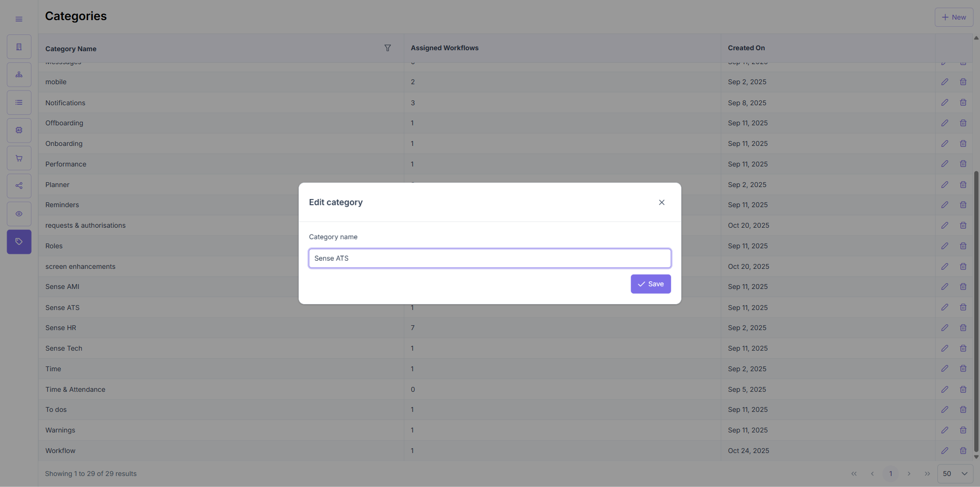Open the building icon in the sidebar
Viewport: 980px width, 487px height.
(19, 47)
